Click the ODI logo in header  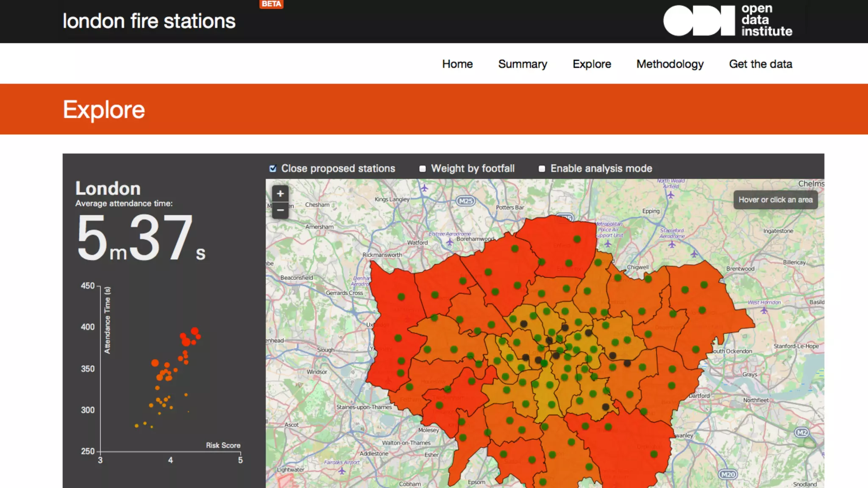pos(727,21)
